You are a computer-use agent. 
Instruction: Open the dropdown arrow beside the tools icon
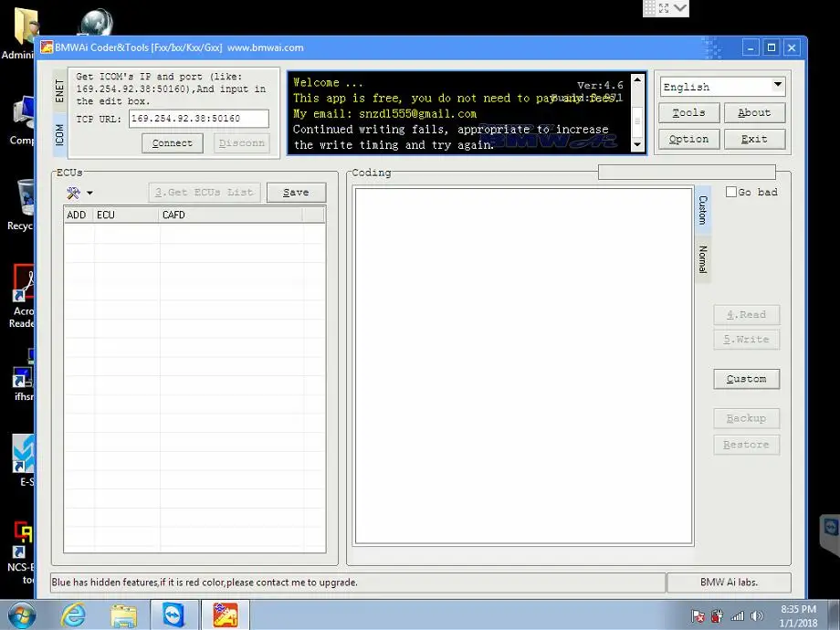tap(89, 193)
